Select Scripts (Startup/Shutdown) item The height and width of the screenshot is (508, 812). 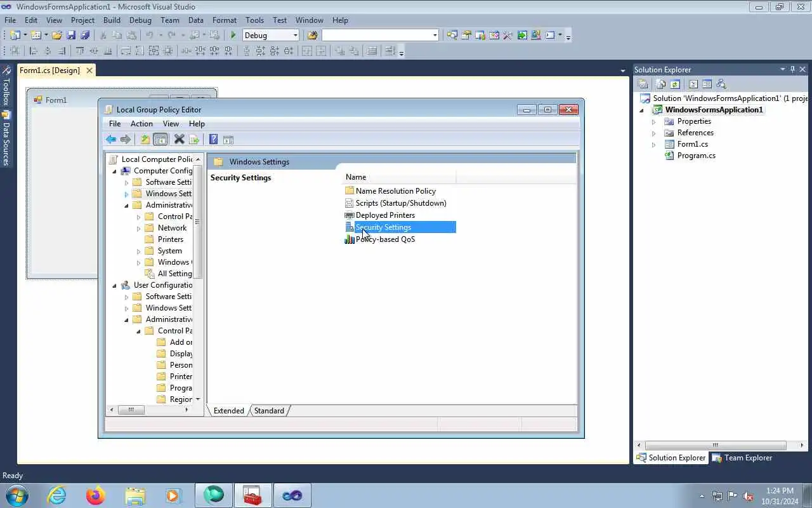point(401,203)
